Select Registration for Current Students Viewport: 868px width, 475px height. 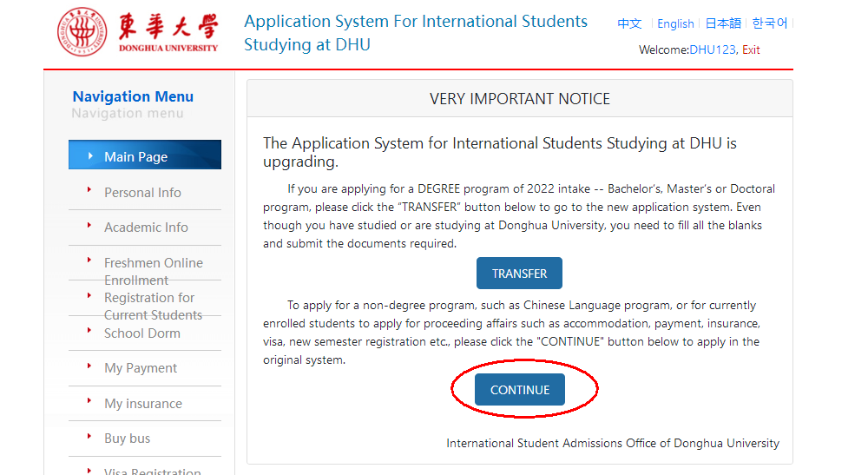tap(154, 307)
